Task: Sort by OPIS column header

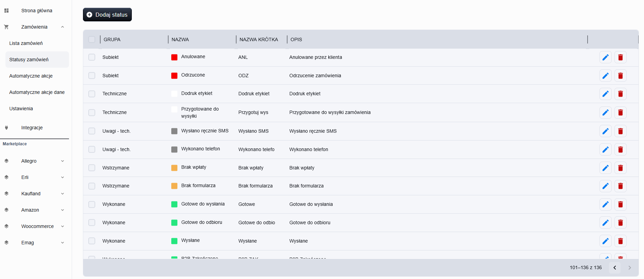Action: [x=296, y=39]
